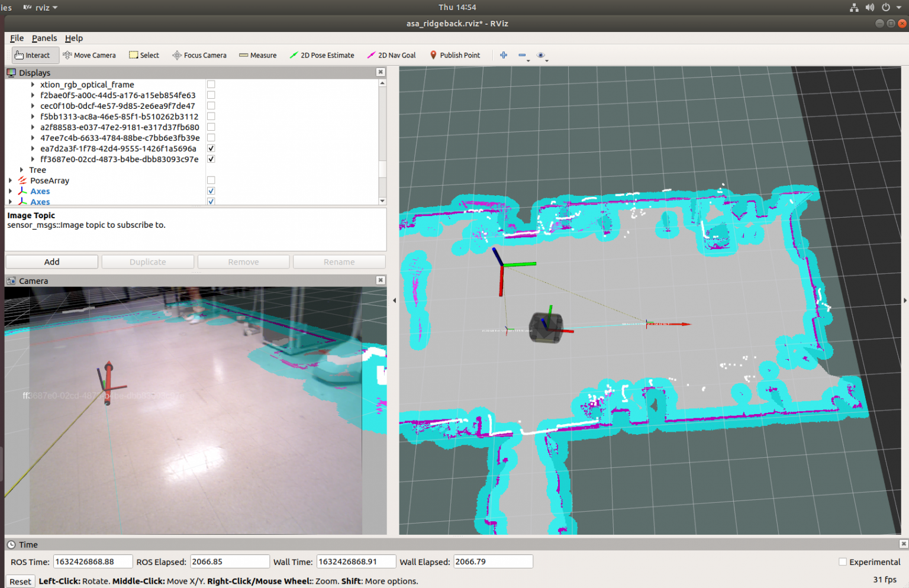Toggle the Experimental checkbox
Viewport: 909px width, 588px height.
[x=843, y=562]
